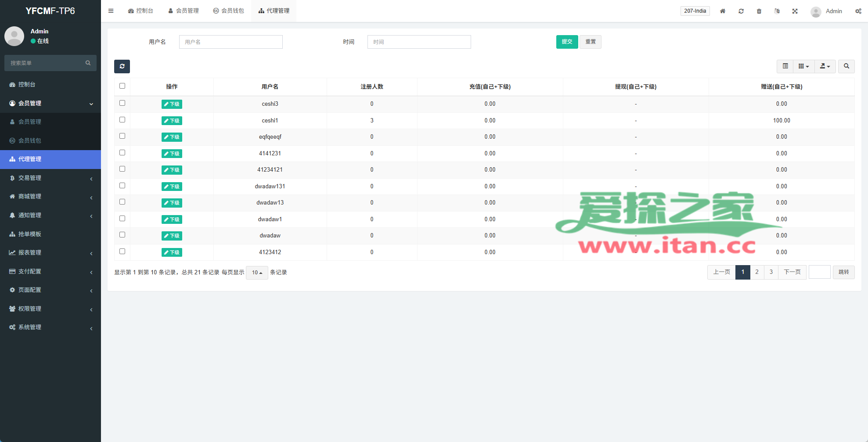Click the 用户名 filter input field
Viewport: 868px width, 442px height.
pos(231,42)
